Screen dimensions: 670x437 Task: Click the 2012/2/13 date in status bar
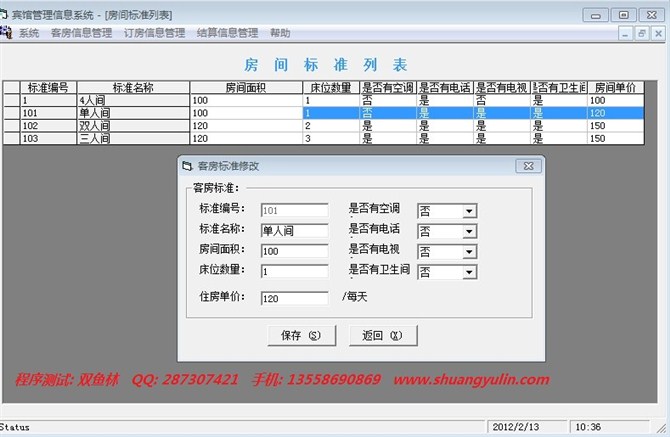(x=516, y=427)
